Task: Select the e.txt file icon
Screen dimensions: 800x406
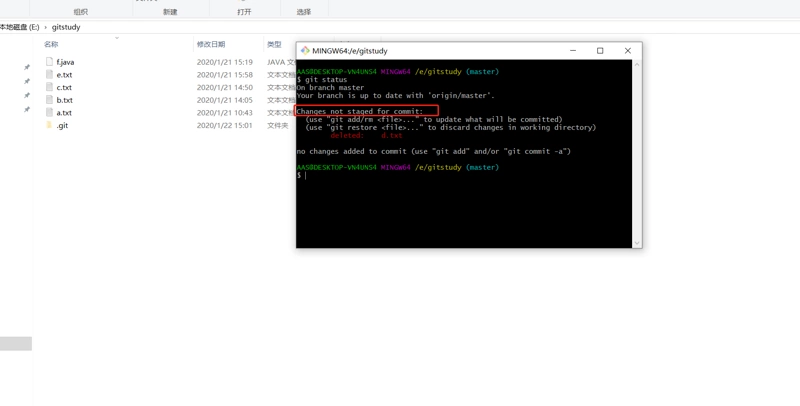Action: [49, 74]
